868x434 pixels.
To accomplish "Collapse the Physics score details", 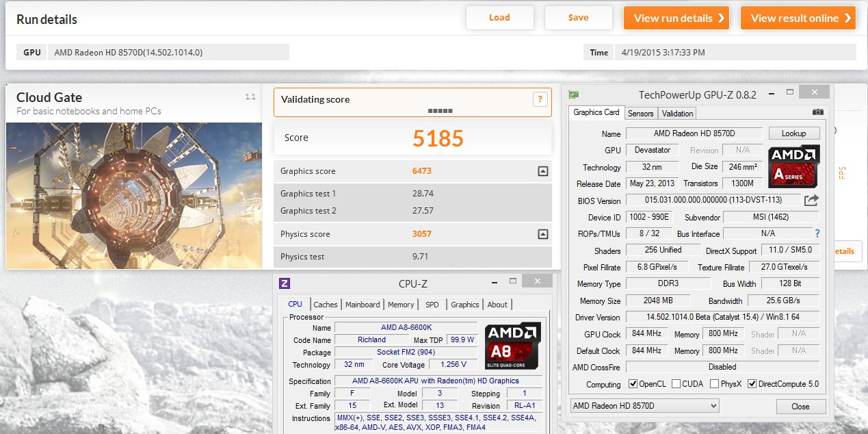I will coord(542,234).
